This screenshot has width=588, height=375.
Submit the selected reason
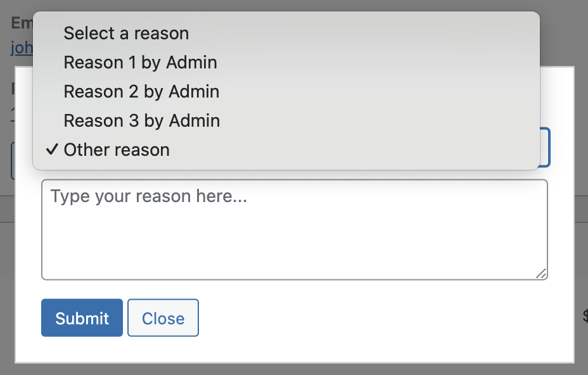(82, 317)
